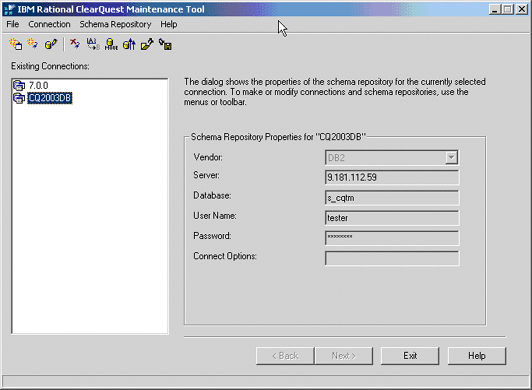The image size is (532, 390).
Task: Open the Help menu
Action: coord(169,24)
